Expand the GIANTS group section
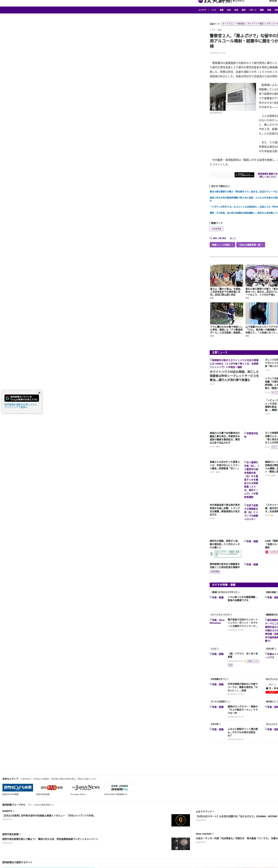This screenshot has height=868, width=278. click(8, 811)
